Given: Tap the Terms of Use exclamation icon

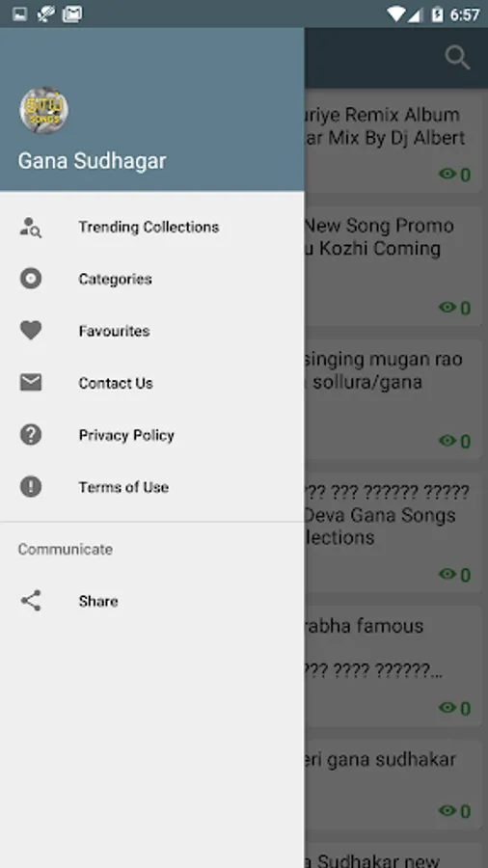Looking at the screenshot, I should tap(31, 487).
